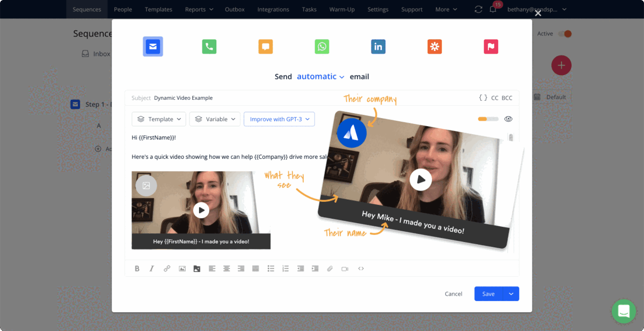Select the email channel icon

tap(152, 47)
